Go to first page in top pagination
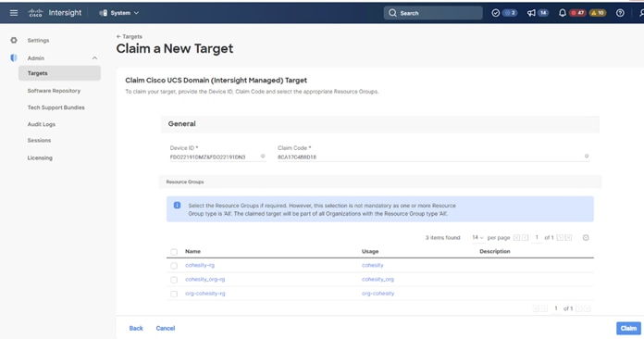The width and height of the screenshot is (644, 339). tap(516, 237)
